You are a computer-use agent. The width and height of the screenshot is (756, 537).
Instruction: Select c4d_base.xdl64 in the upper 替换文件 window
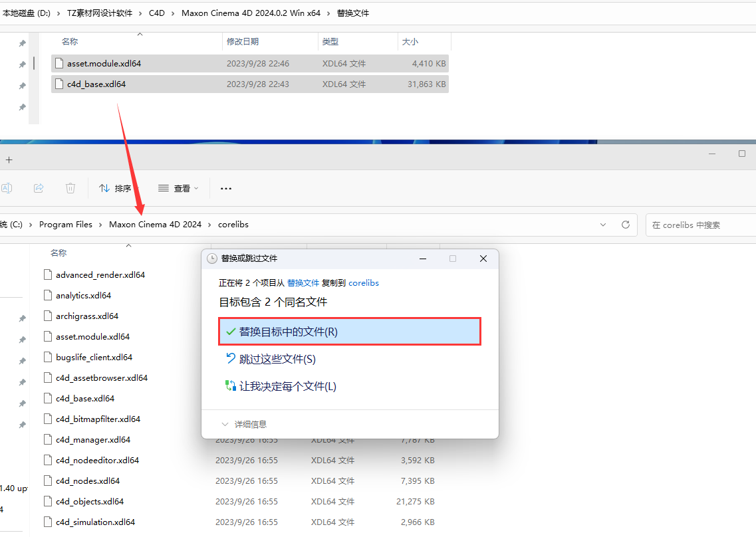(x=250, y=84)
